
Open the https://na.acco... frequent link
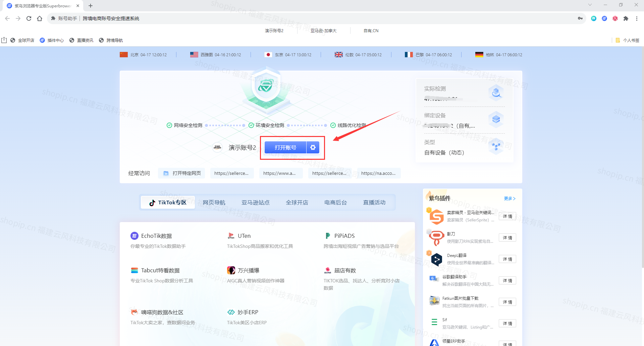click(378, 173)
